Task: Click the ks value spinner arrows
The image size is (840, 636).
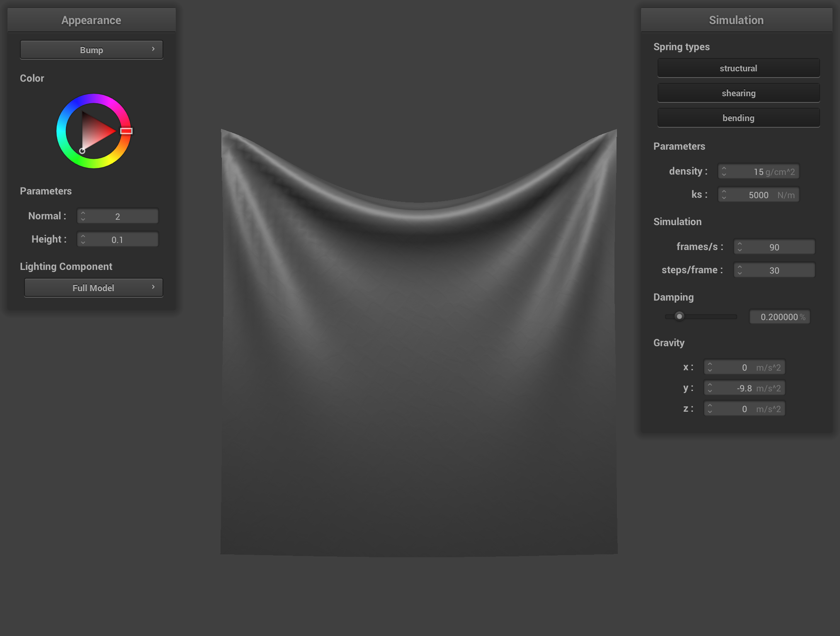Action: [724, 194]
